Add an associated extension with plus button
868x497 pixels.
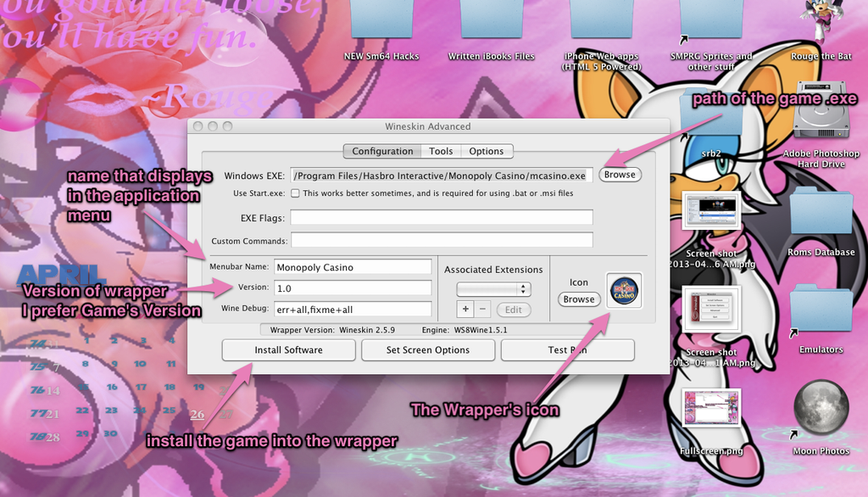(465, 310)
